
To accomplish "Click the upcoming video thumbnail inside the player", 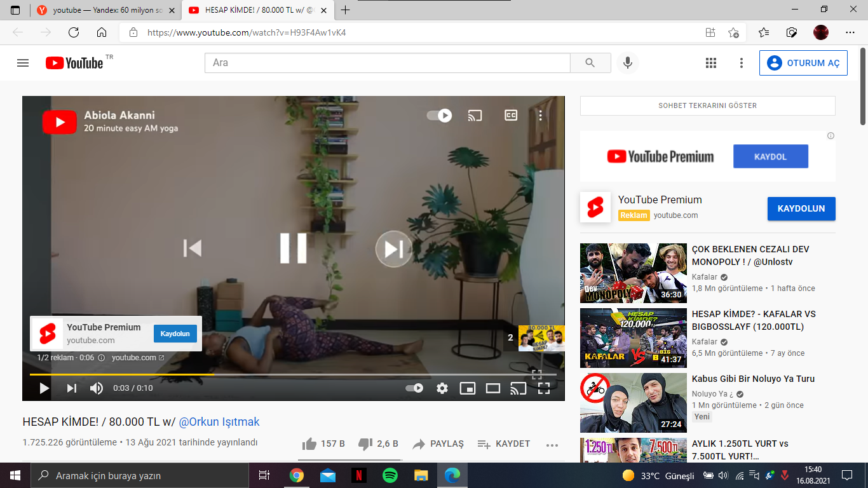I will click(x=541, y=338).
